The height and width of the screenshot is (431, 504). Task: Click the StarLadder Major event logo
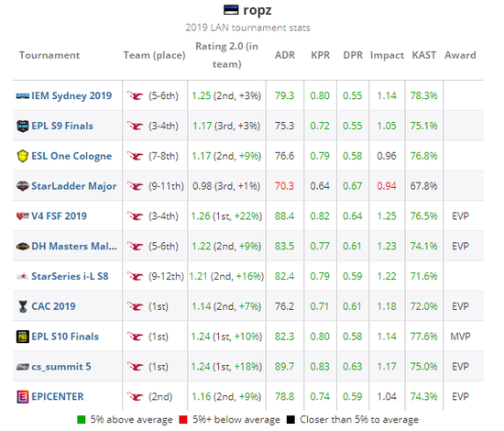coord(23,186)
